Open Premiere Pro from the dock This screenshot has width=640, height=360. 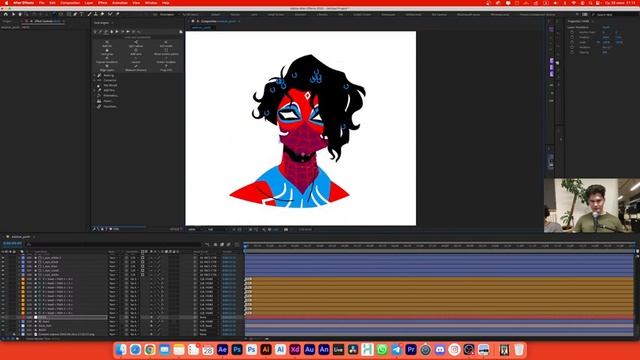[x=411, y=349]
